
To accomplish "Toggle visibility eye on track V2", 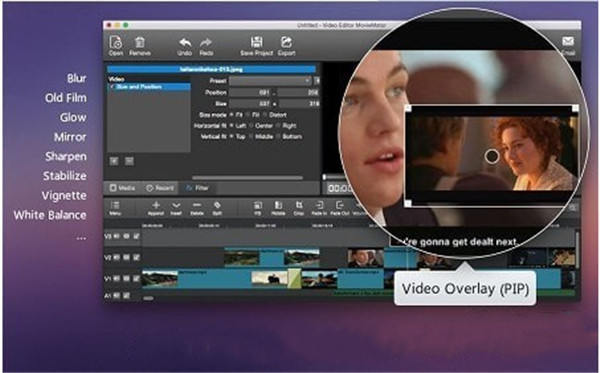I will point(126,257).
